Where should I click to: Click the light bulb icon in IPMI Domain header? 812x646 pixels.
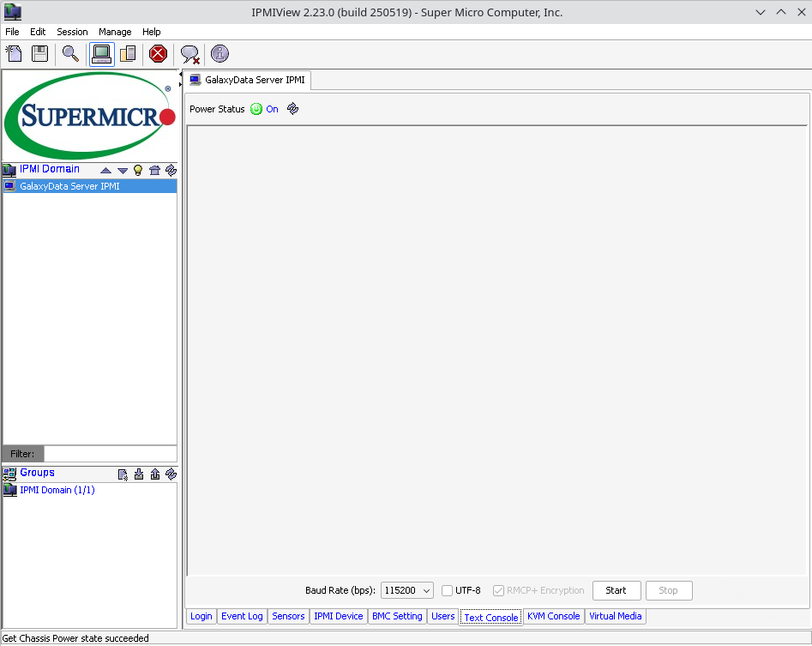point(138,170)
